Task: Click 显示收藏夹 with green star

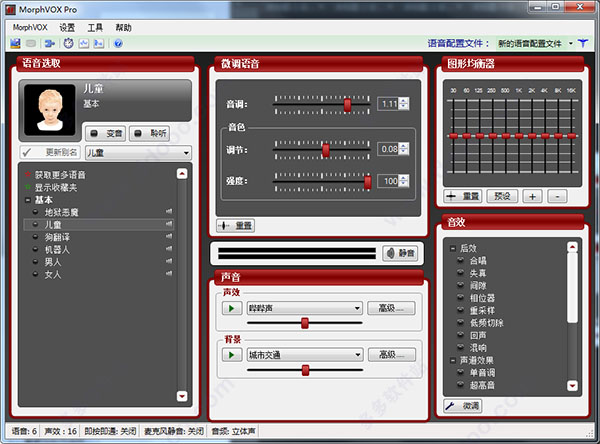Action: (x=55, y=188)
